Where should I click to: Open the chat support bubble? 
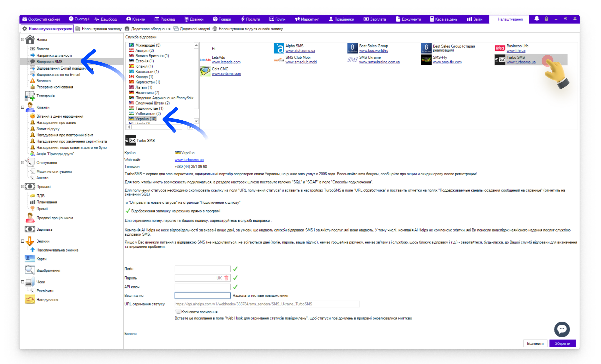pyautogui.click(x=562, y=329)
